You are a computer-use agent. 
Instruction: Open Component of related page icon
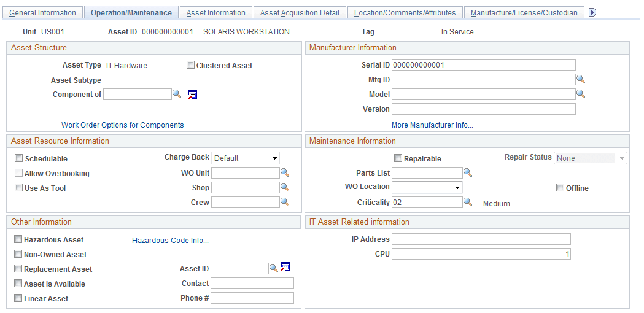tap(193, 95)
